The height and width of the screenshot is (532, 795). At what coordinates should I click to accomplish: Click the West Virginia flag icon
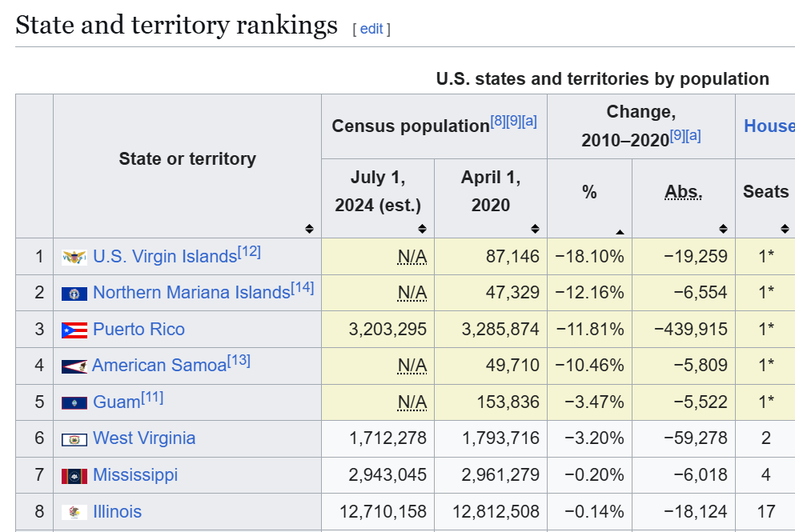74,439
